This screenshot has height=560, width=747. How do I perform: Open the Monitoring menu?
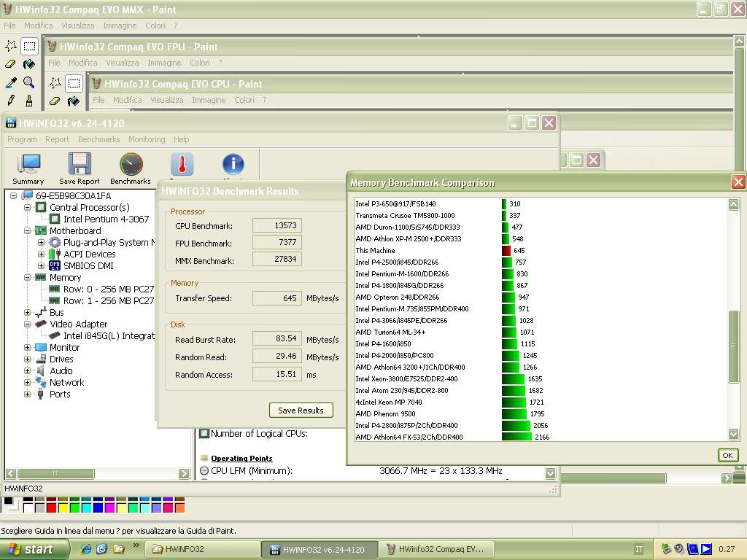point(147,139)
